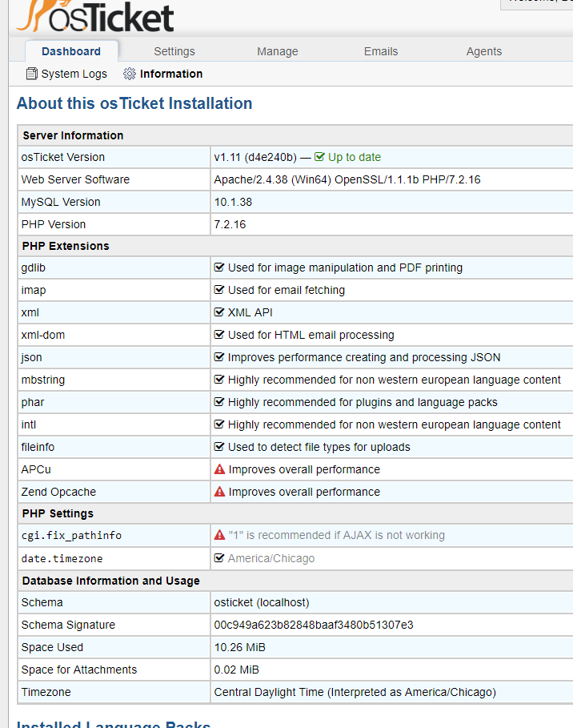Click the Schema Signature hash value
The image size is (573, 728).
tap(314, 625)
